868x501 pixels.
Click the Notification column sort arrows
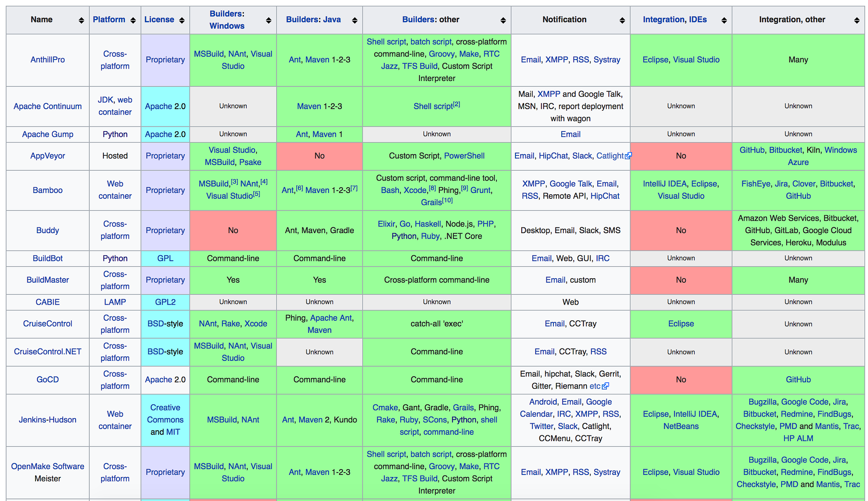point(622,20)
